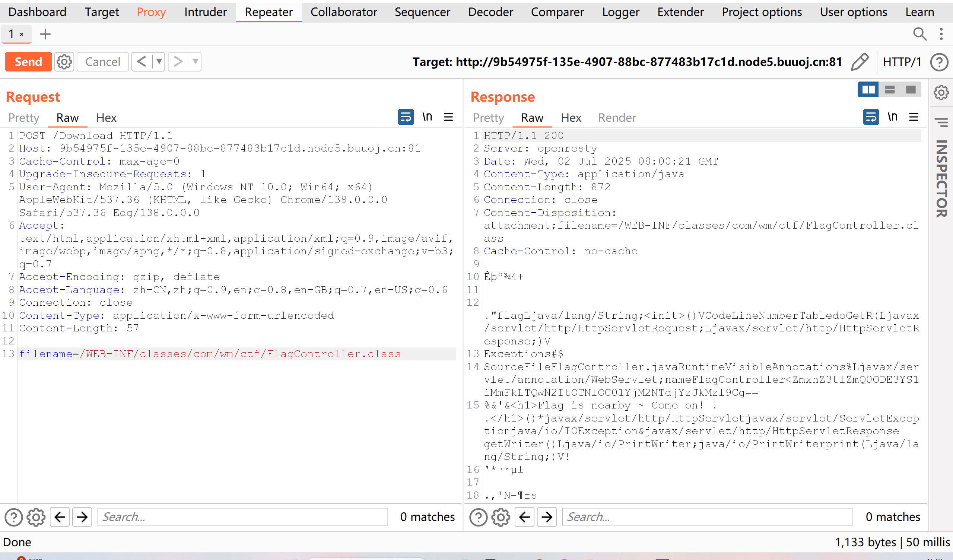Viewport: 953px width, 560px height.
Task: Expand the history back dropdown arrow
Action: click(159, 62)
